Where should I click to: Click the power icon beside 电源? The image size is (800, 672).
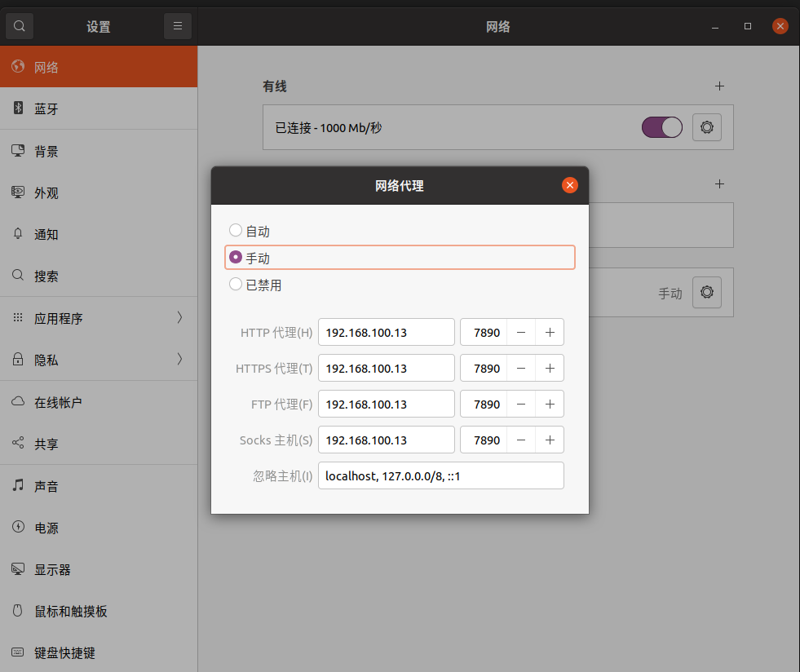click(18, 527)
